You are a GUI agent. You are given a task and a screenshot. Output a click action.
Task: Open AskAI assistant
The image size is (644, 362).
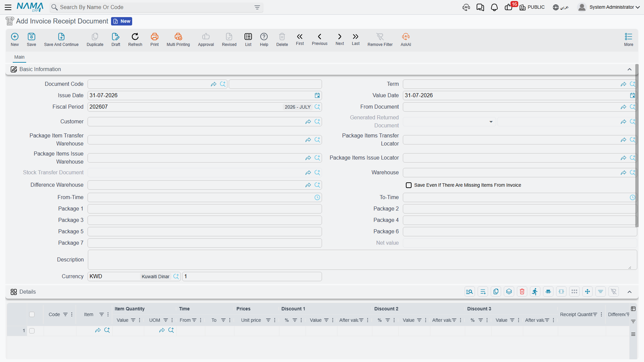(406, 40)
